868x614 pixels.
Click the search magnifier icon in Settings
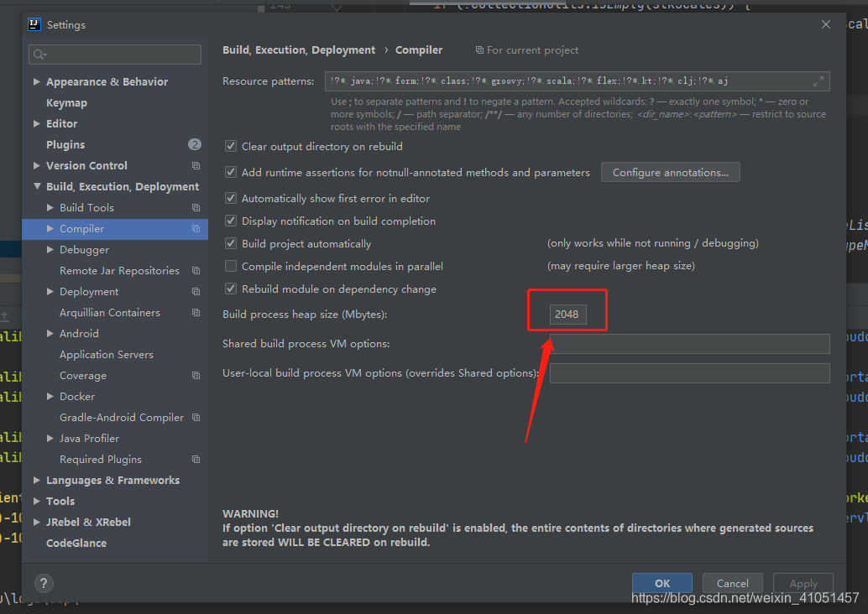point(39,55)
